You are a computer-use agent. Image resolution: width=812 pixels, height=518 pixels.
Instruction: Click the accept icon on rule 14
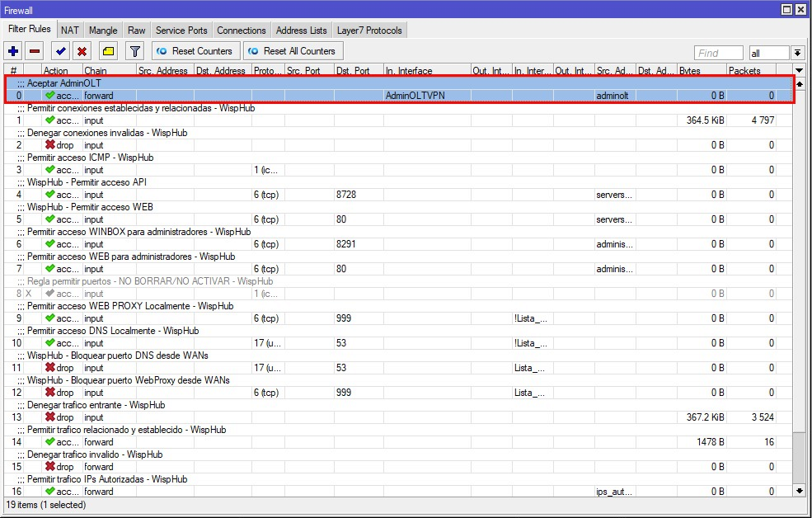50,442
